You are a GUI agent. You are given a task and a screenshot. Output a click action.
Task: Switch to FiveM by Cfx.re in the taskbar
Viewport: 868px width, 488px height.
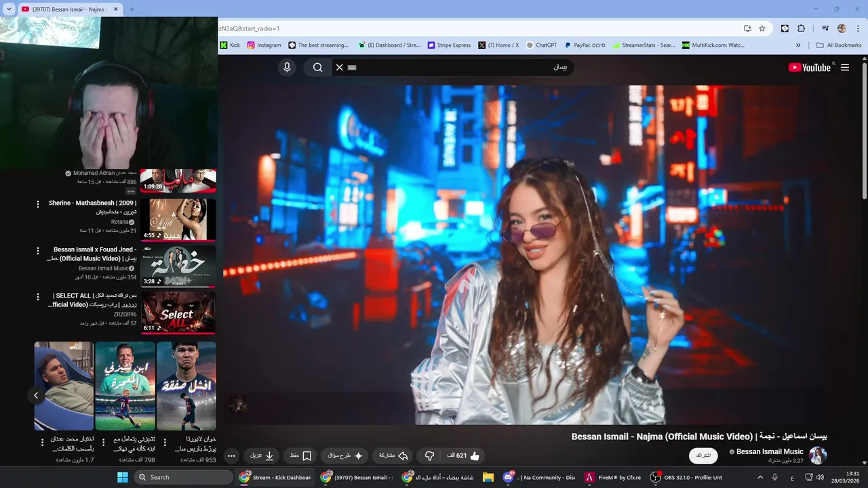[614, 477]
